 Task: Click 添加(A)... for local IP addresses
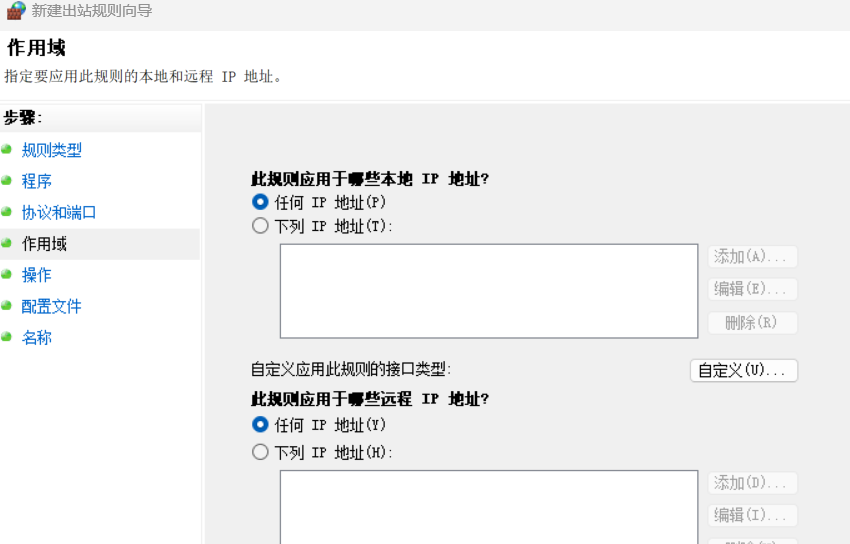752,257
